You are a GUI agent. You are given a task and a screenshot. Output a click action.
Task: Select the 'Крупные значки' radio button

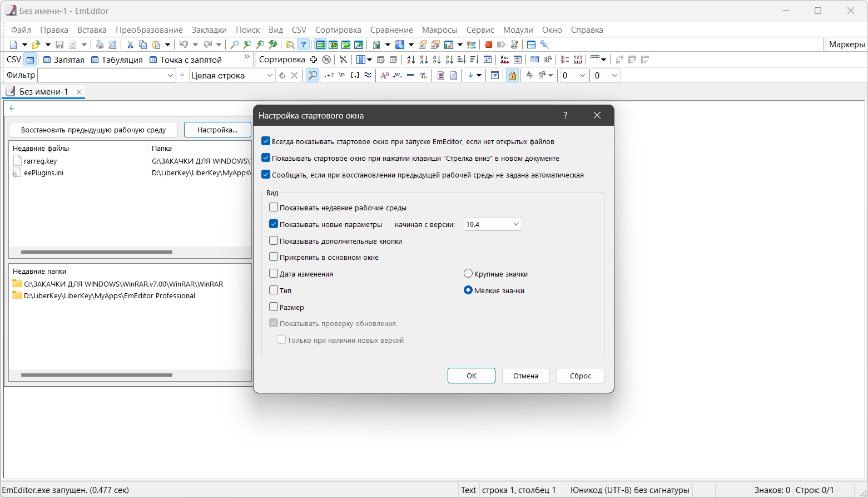point(468,274)
